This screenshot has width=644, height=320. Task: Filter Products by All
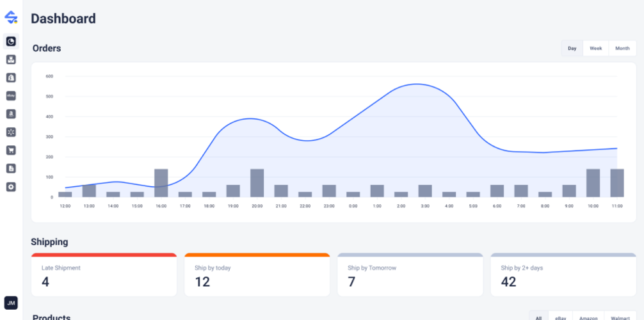(538, 317)
